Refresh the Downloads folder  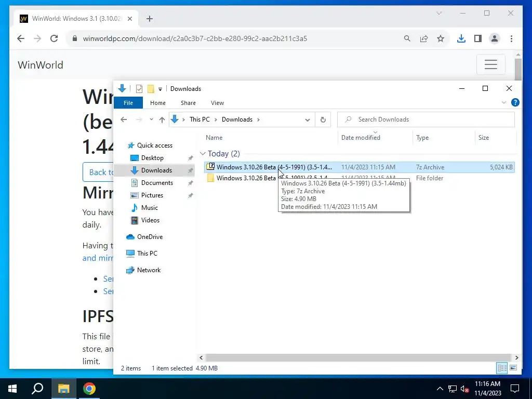click(x=323, y=119)
